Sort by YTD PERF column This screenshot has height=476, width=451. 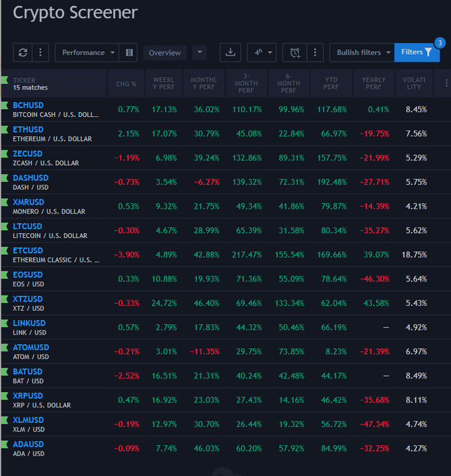point(331,83)
